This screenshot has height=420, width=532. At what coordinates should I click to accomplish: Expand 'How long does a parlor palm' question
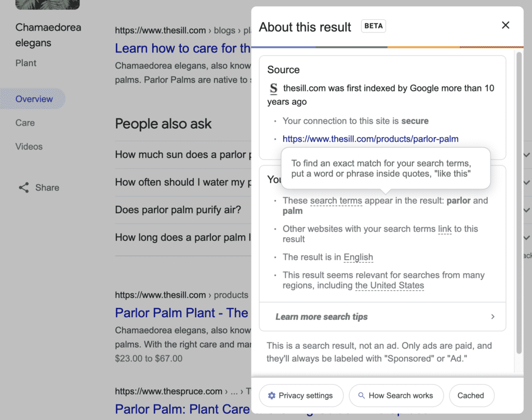[183, 238]
